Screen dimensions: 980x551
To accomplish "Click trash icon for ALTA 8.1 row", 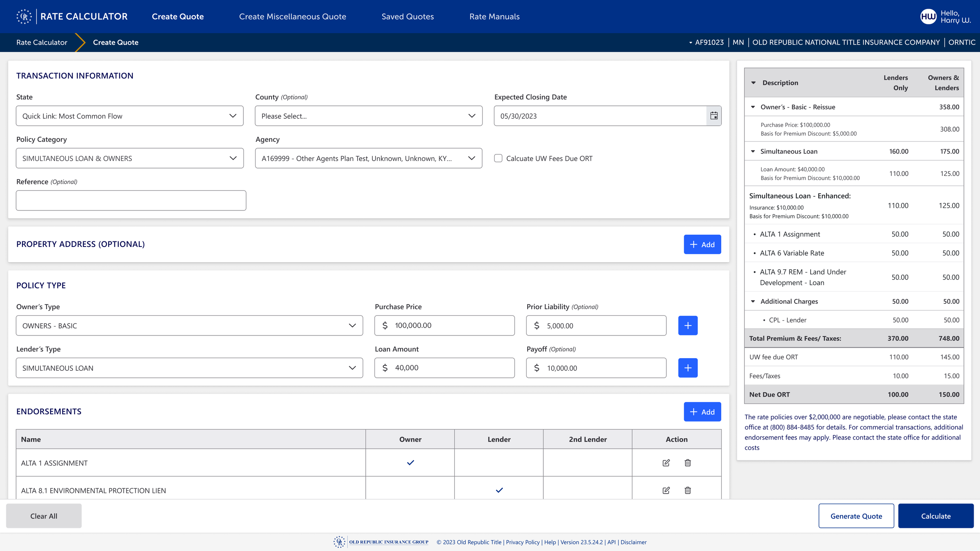I will click(x=688, y=490).
